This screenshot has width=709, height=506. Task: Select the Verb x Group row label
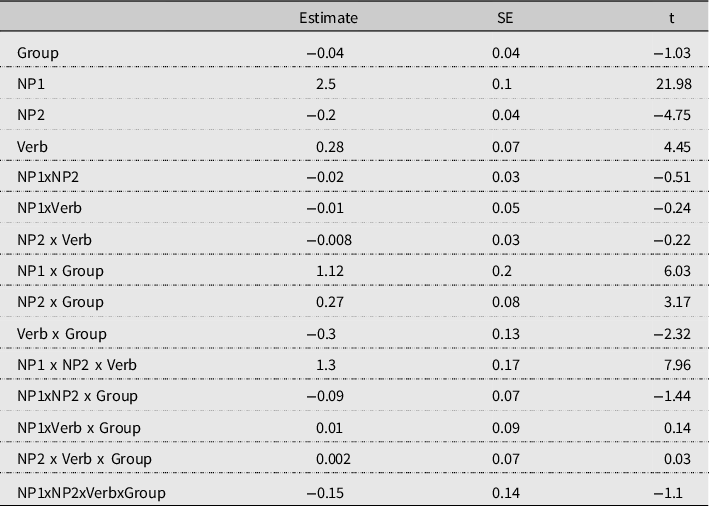(61, 333)
